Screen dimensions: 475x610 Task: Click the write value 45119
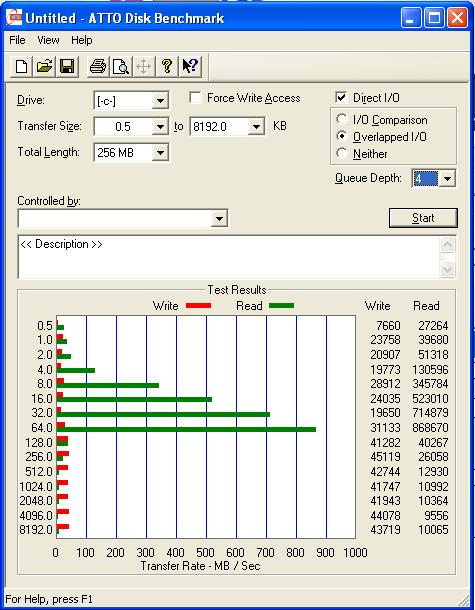click(x=385, y=457)
